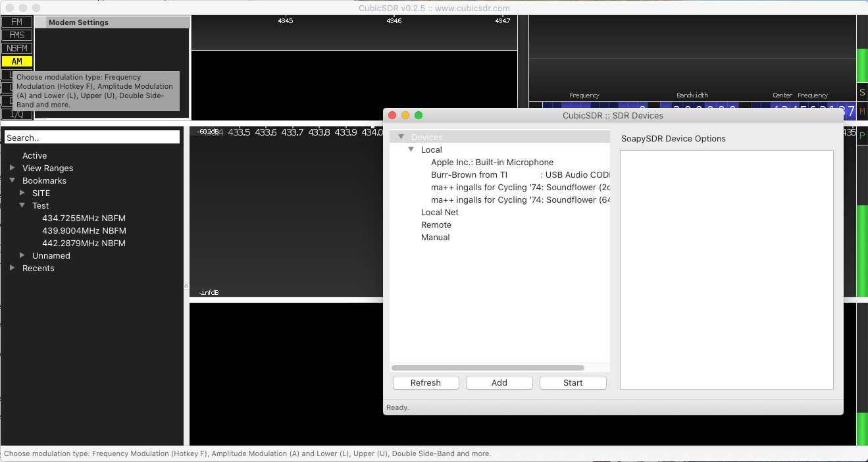Viewport: 868px width, 462px height.
Task: Click the bookmark Search field
Action: (x=91, y=137)
